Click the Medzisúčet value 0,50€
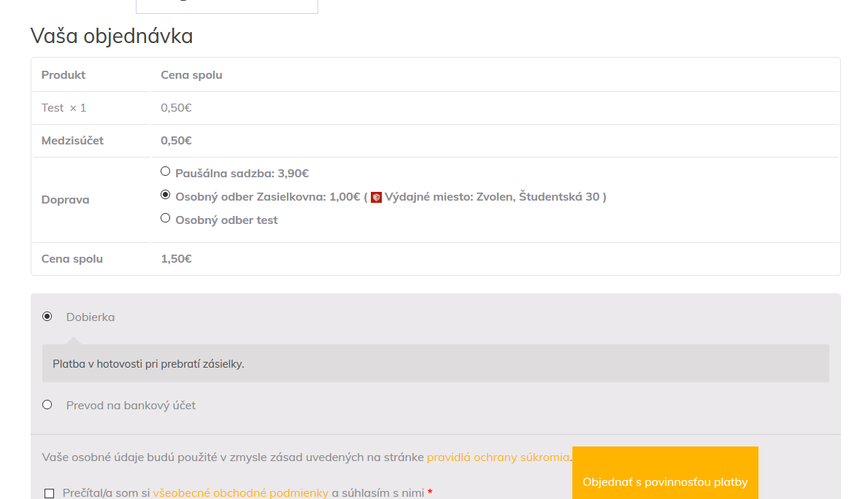 (x=176, y=141)
